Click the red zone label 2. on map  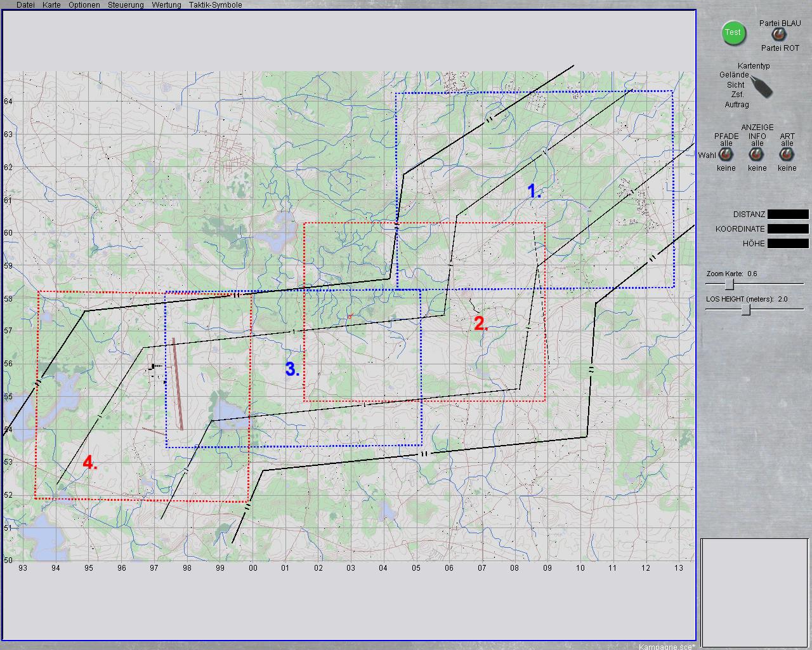point(481,324)
